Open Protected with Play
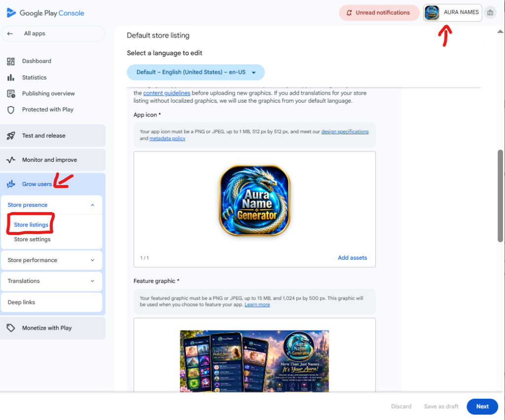Viewport: 505px width, 420px height. pyautogui.click(x=48, y=110)
